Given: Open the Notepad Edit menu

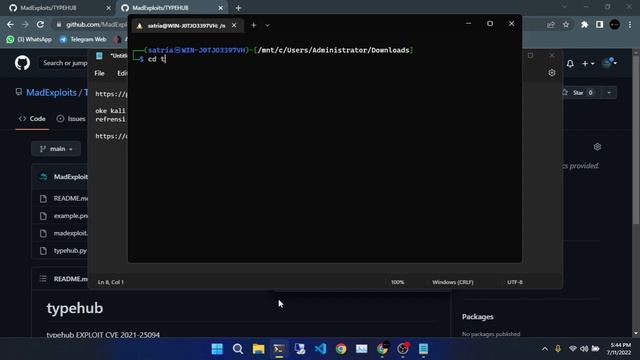Looking at the screenshot, I should 122,73.
